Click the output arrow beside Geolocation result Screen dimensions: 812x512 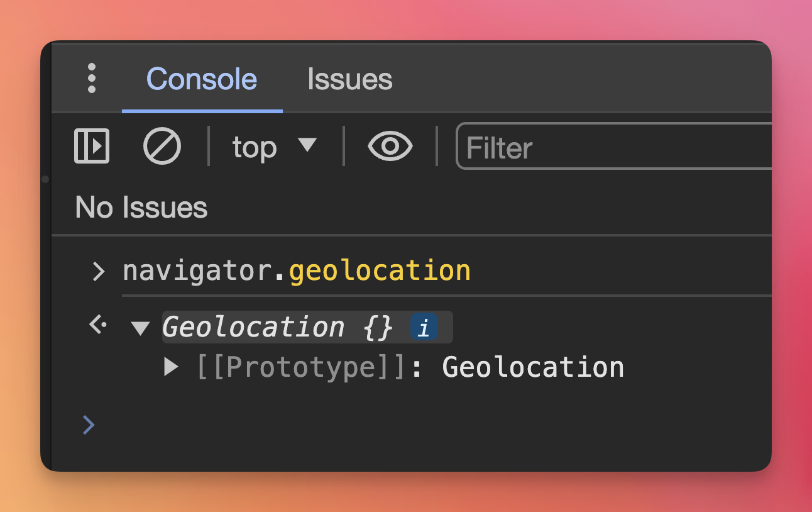[98, 326]
